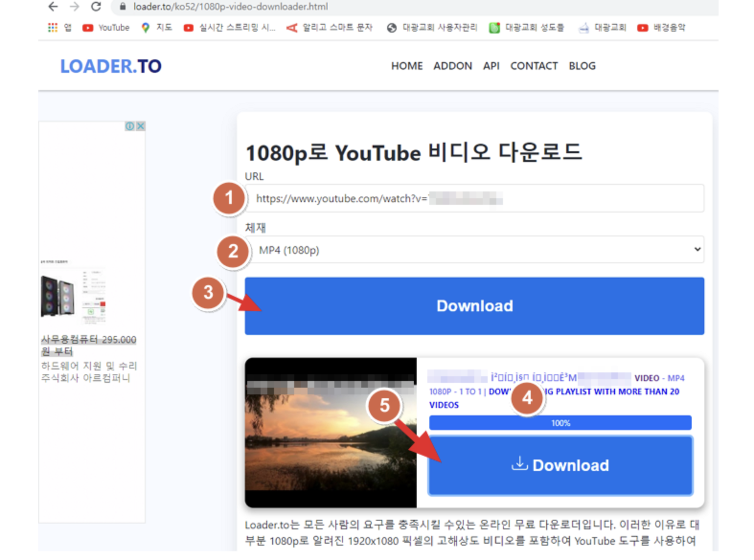754x560 pixels.
Task: Click the 1080p로 YouTube 비디오 다운로드 heading
Action: pos(413,153)
